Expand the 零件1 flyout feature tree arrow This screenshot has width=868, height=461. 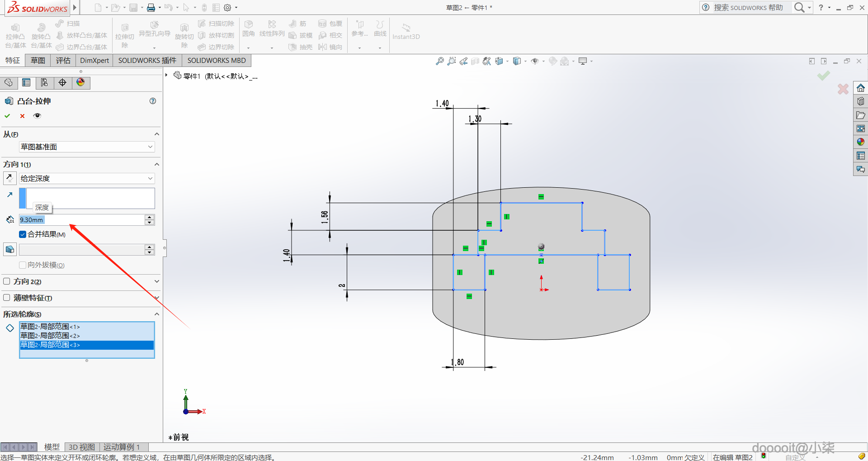[x=166, y=75]
